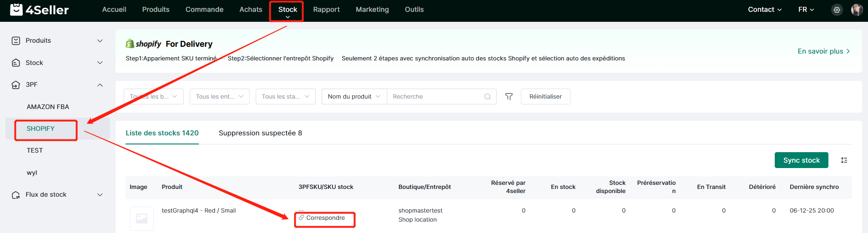
Task: Open the 'Tous les ent...' dropdown
Action: pyautogui.click(x=220, y=97)
